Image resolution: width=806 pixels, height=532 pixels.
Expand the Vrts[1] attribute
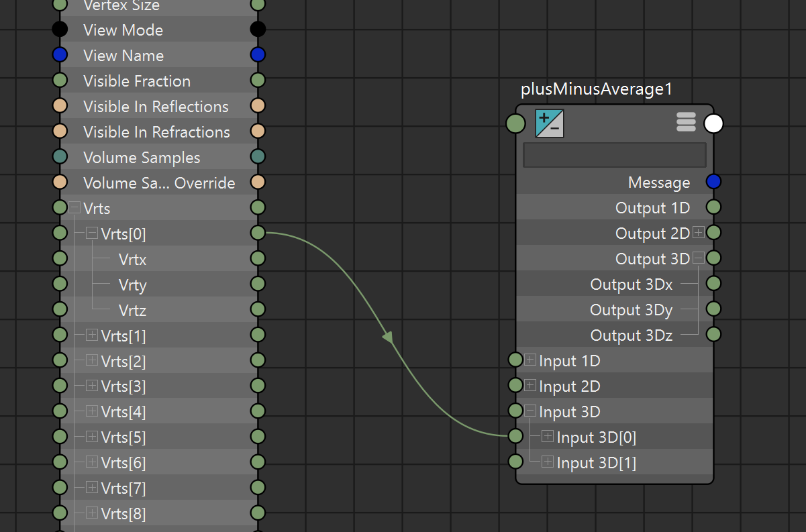92,335
